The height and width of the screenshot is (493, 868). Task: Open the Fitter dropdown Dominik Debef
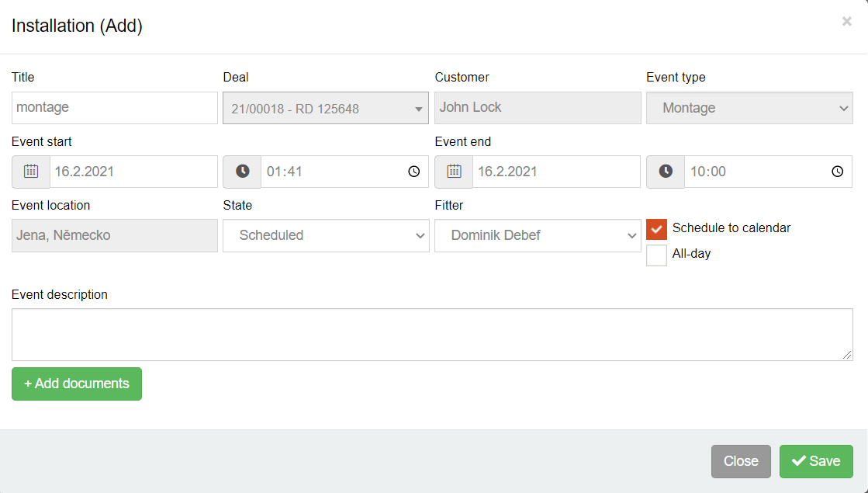point(538,235)
